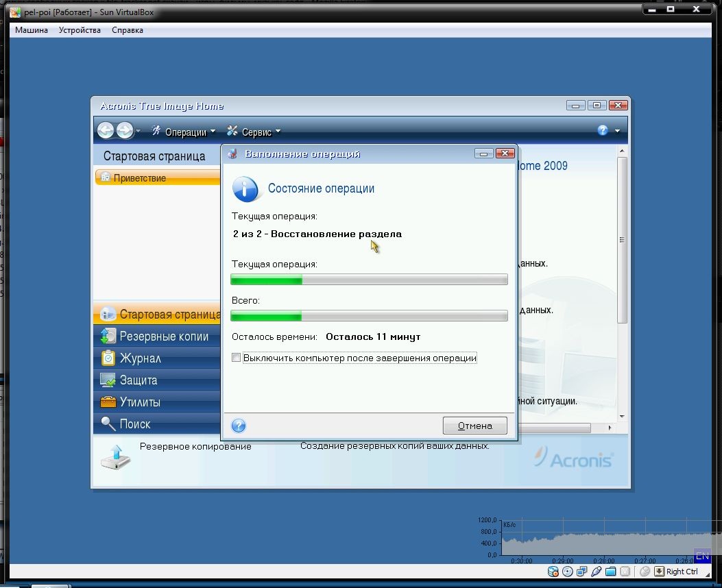Click the Back navigation arrow in Acronis
This screenshot has height=588, width=722.
[x=106, y=131]
